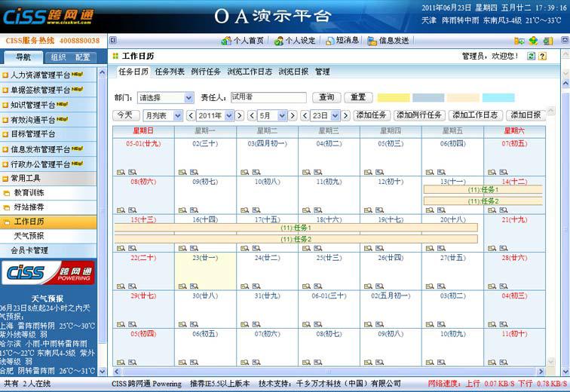Open 知识管理平台 in the sidebar
Screen dimensions: 570x392
point(48,105)
